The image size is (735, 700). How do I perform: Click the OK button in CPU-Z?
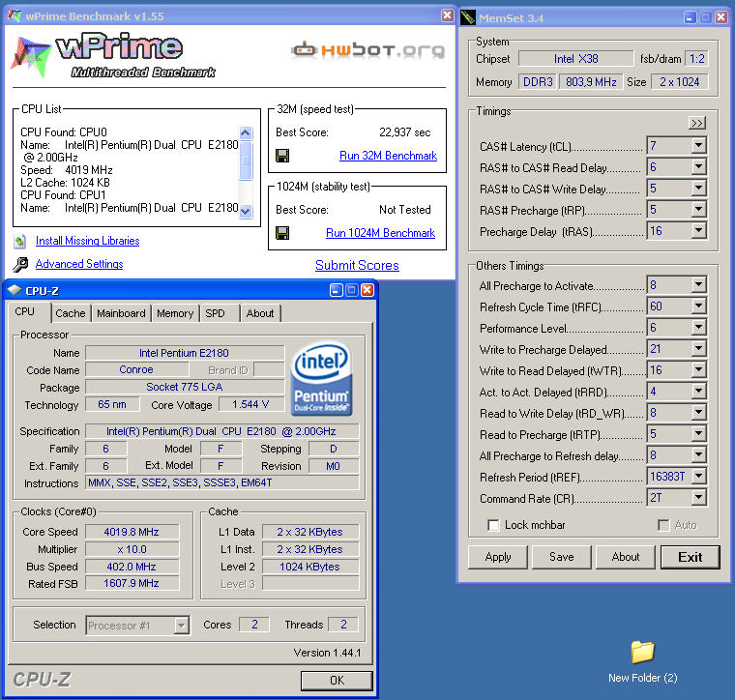pos(337,681)
